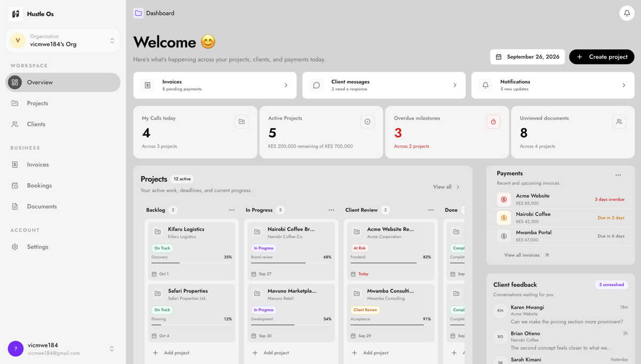Click View all in Projects section
This screenshot has width=641, height=364.
447,187
